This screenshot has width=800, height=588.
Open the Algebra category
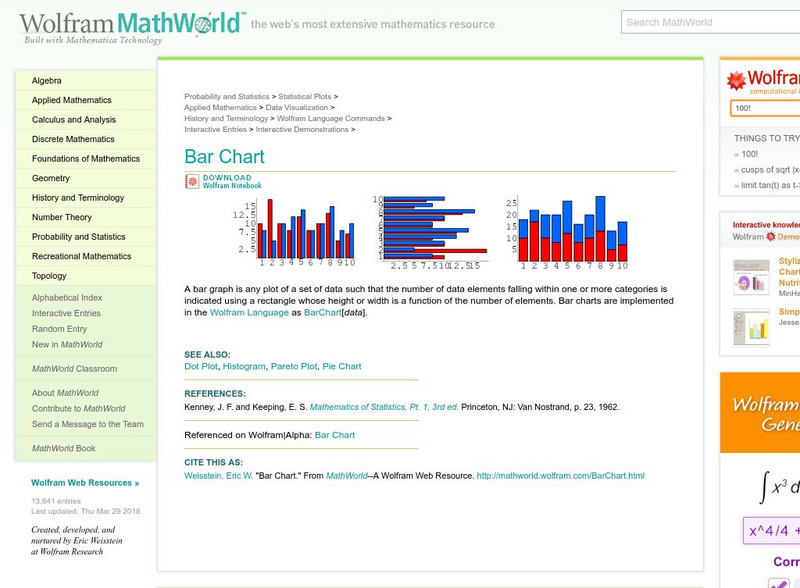pyautogui.click(x=46, y=81)
